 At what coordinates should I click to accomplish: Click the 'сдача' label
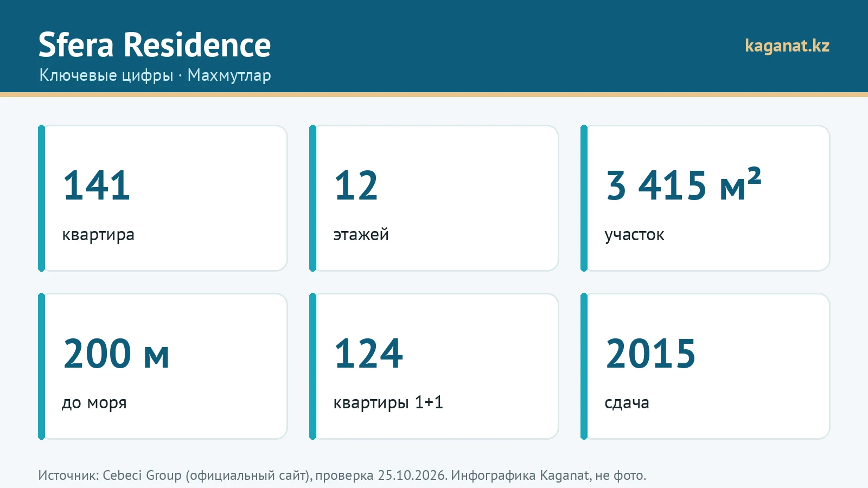click(x=627, y=403)
